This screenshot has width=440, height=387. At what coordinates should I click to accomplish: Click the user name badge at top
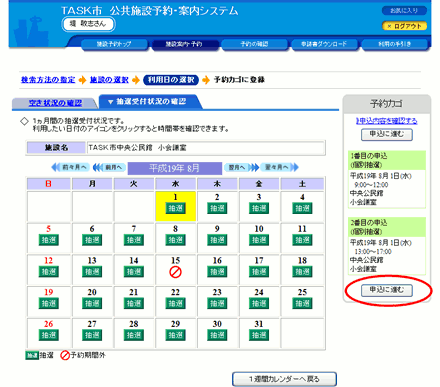[x=88, y=24]
